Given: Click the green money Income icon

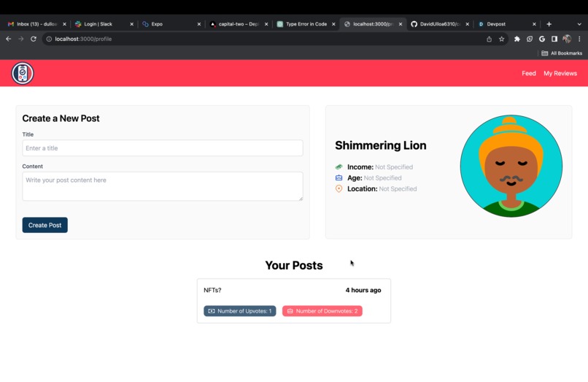Looking at the screenshot, I should click(x=339, y=167).
